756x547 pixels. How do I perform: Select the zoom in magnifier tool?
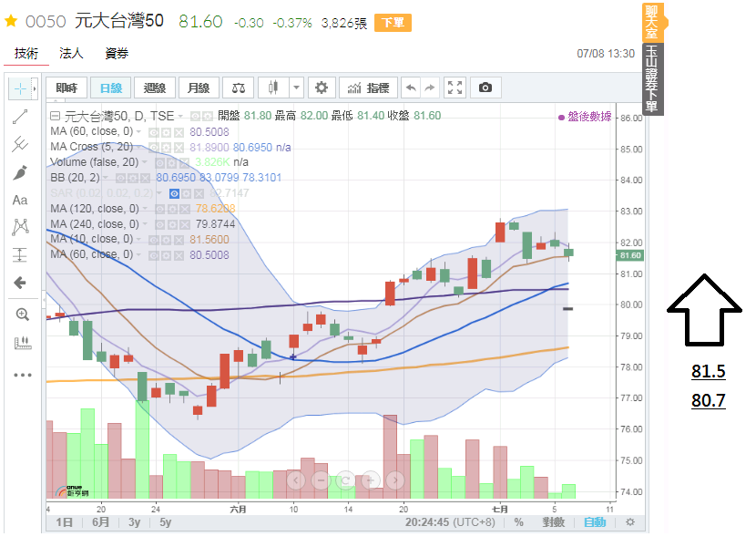[22, 315]
